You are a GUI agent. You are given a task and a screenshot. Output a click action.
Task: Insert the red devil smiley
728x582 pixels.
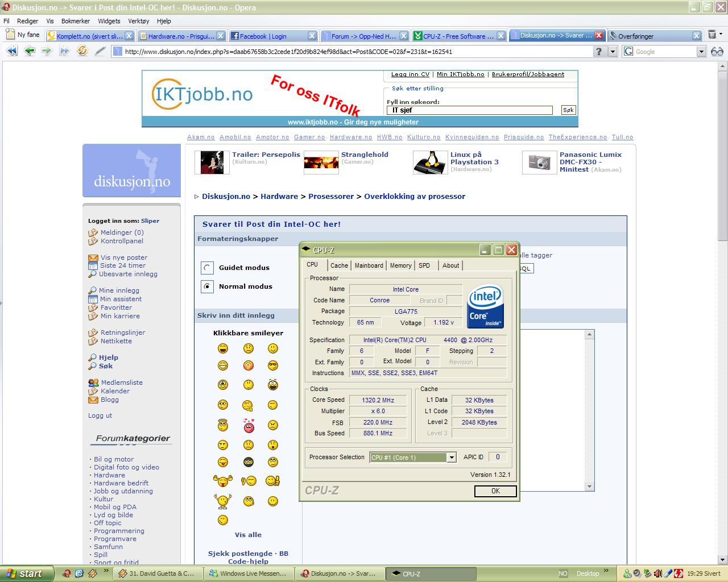coord(249,425)
